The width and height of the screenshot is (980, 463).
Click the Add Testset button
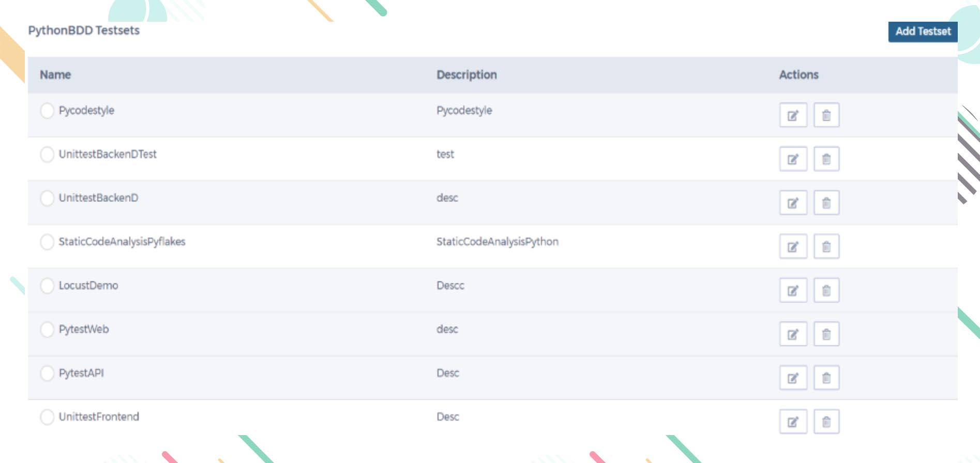(x=923, y=32)
